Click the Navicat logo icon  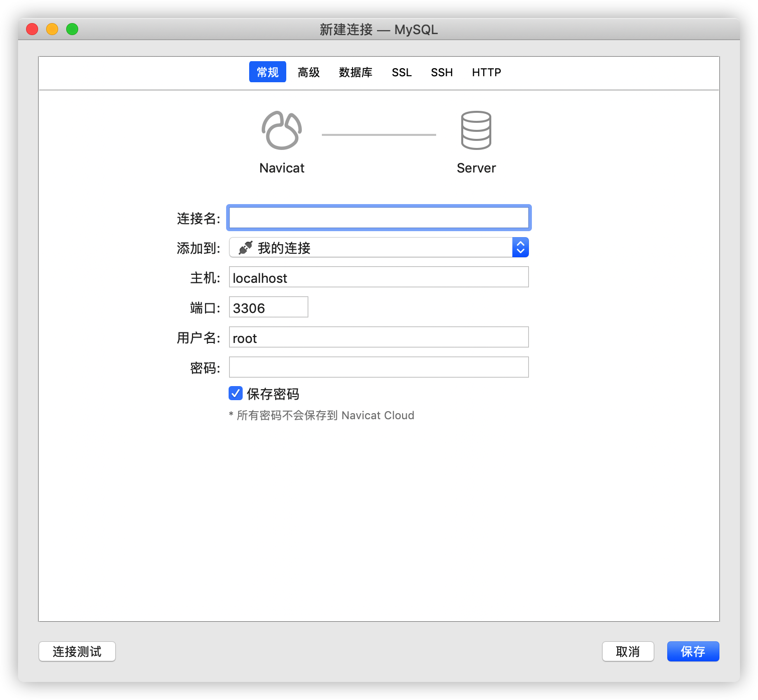(x=282, y=130)
